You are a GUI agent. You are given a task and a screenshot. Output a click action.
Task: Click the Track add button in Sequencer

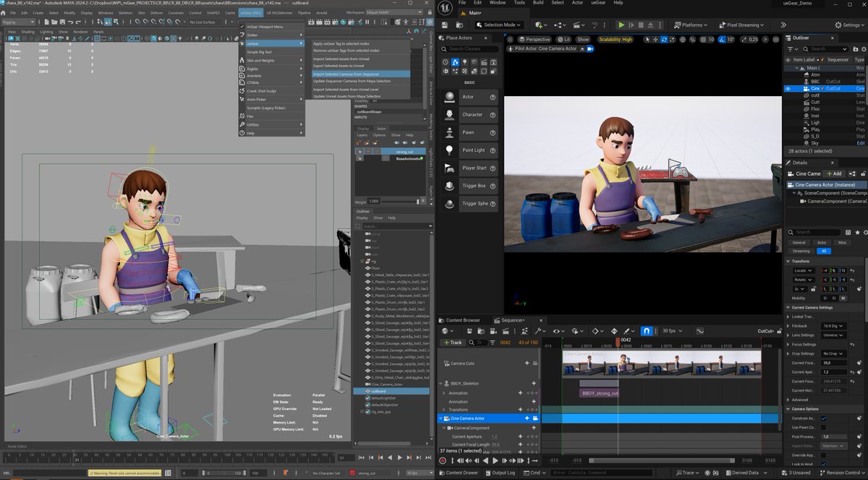pos(454,342)
